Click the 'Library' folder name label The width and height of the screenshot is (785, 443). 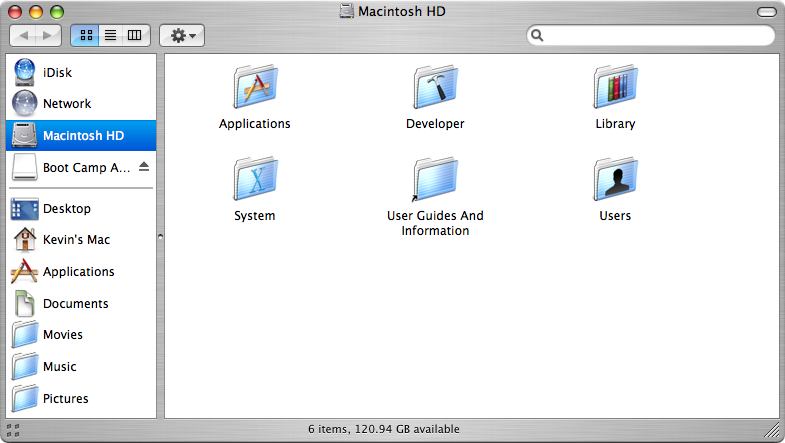pos(615,124)
